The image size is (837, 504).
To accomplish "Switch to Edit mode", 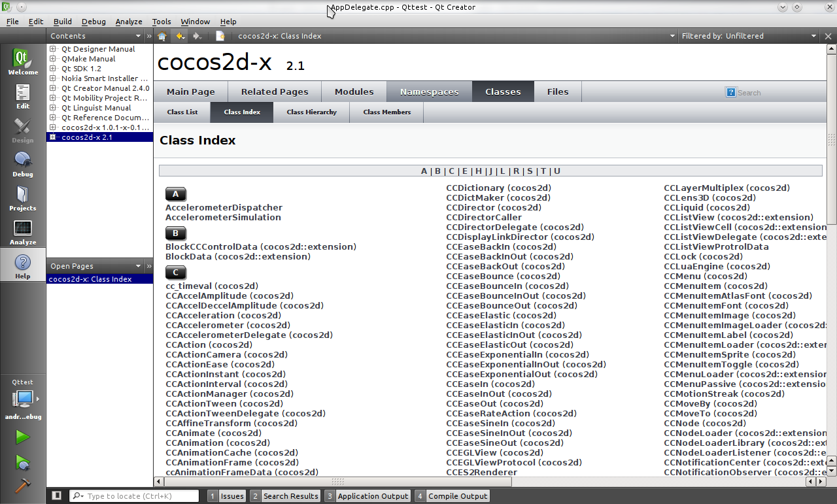I will 23,96.
